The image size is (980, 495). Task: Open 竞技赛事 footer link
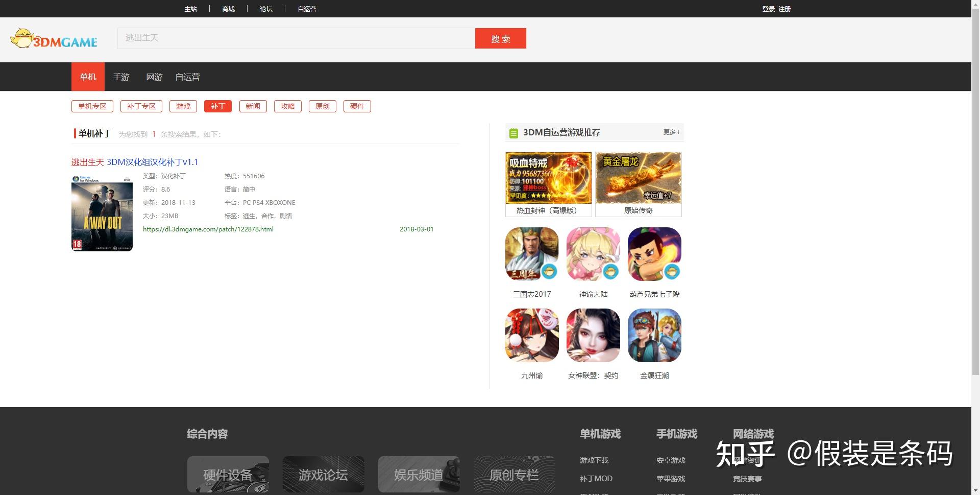[747, 479]
